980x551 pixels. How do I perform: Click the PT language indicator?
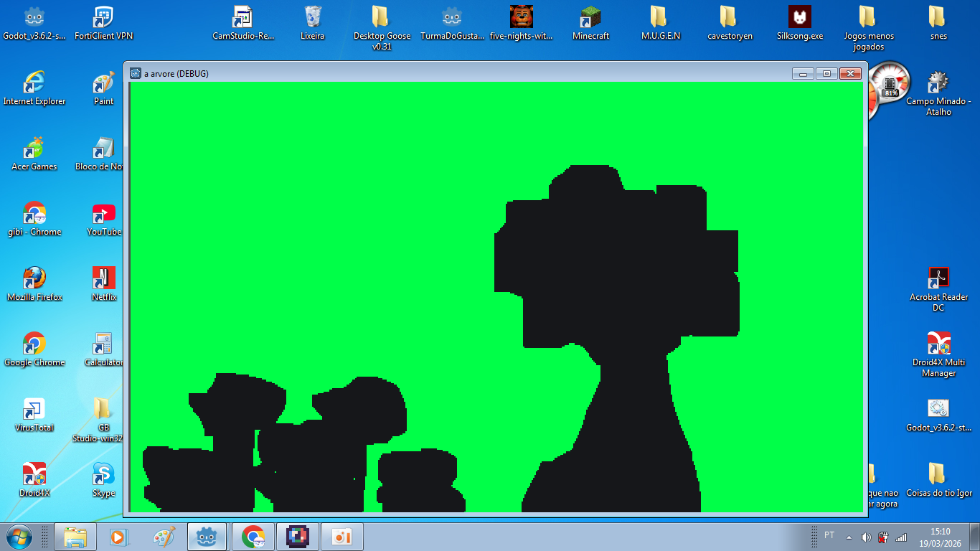pos(829,535)
